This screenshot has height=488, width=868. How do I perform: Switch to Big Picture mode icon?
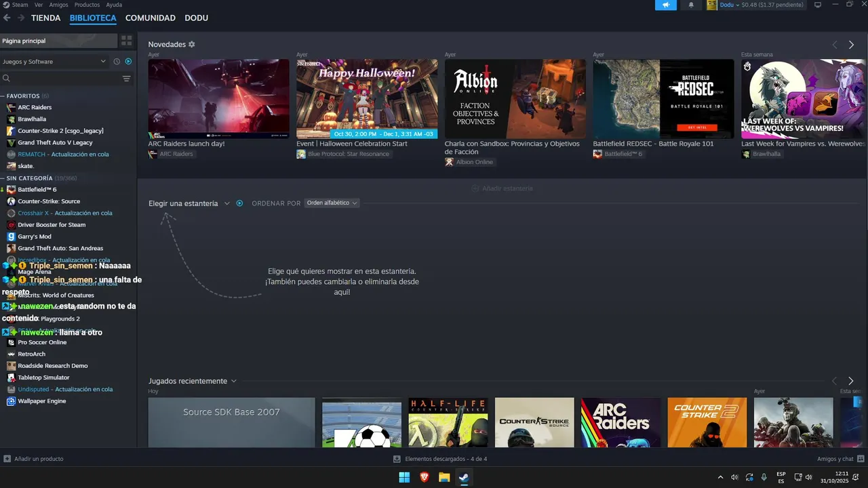click(817, 5)
